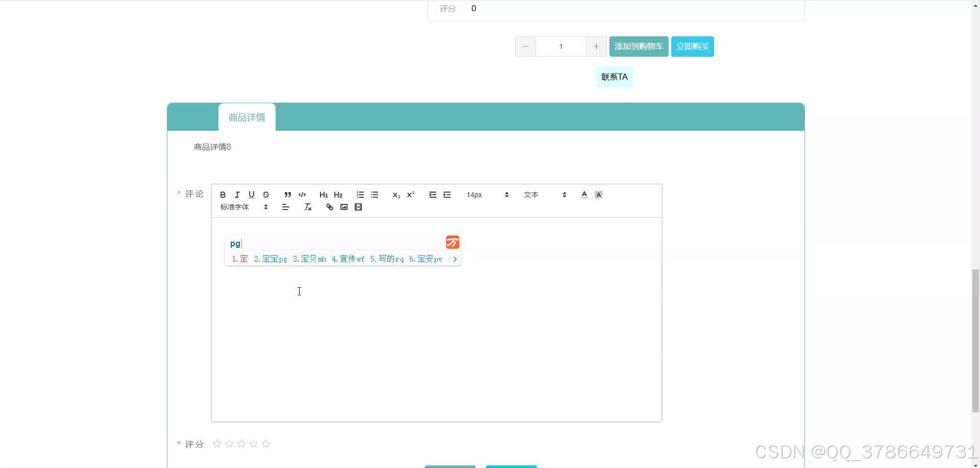Click 联系TA contact button
This screenshot has width=980, height=468.
coord(614,77)
